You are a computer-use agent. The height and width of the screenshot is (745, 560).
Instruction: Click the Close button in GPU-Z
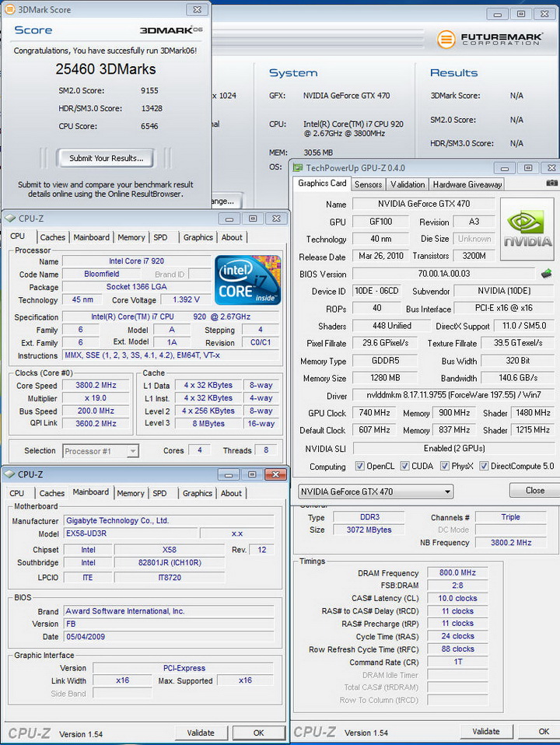coord(535,491)
